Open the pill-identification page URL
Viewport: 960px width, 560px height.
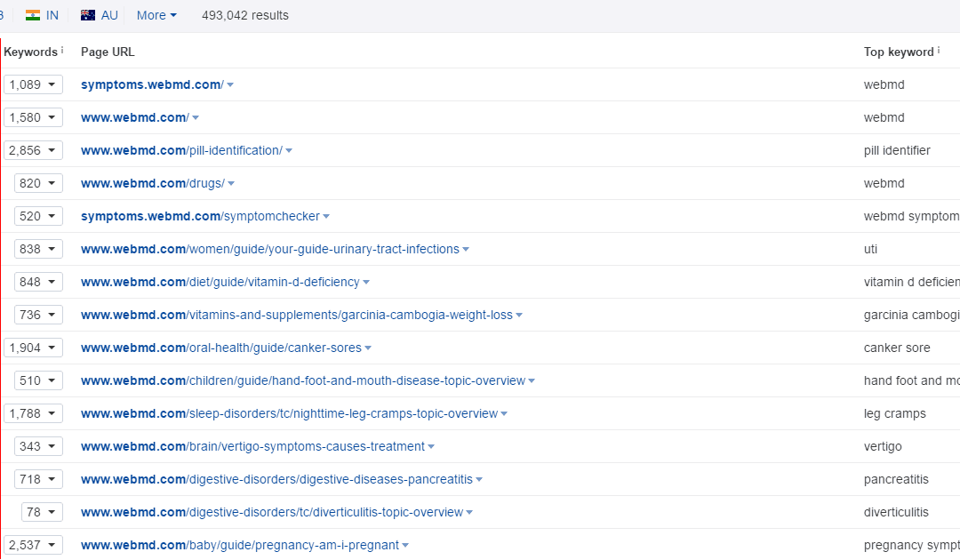[x=181, y=150]
